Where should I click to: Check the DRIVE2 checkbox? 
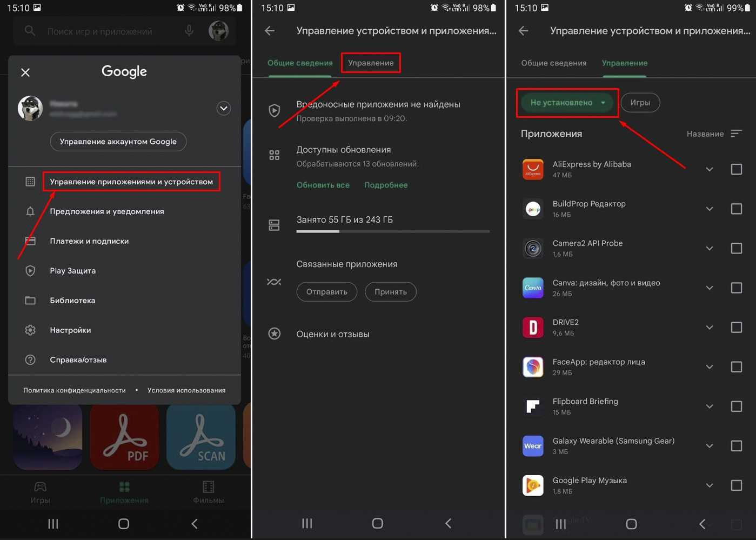coord(737,328)
